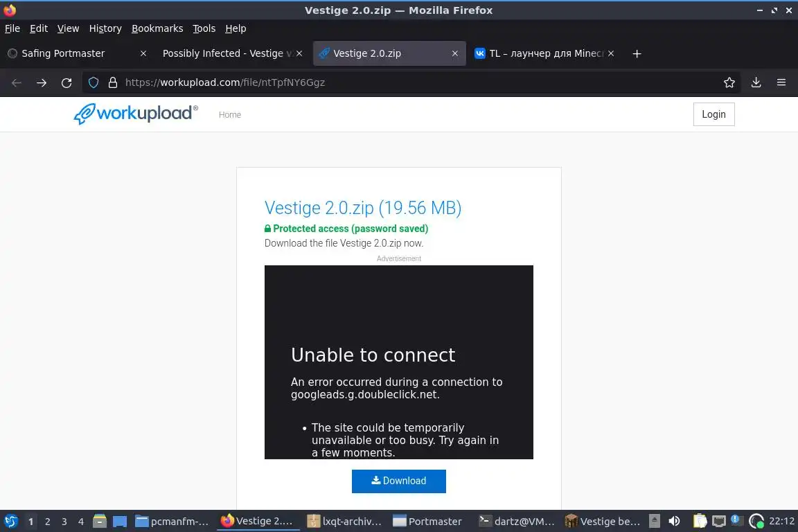
Task: Close the Possibly Infected tab
Action: point(299,53)
